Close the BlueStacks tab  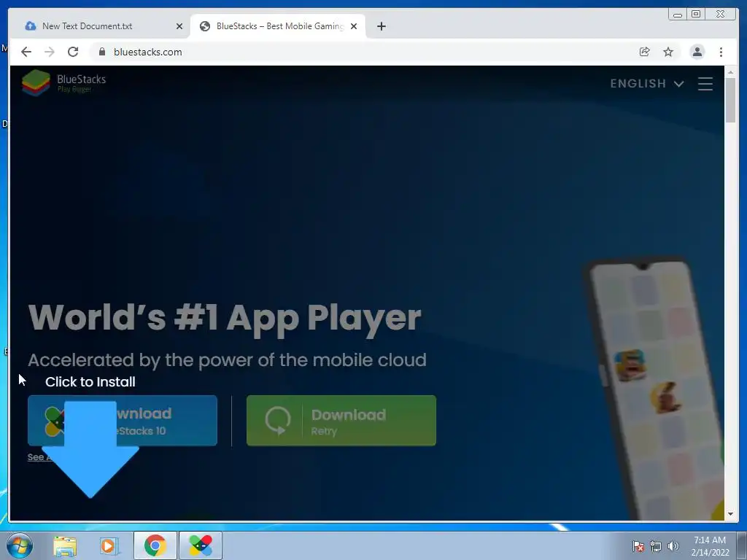coord(354,26)
